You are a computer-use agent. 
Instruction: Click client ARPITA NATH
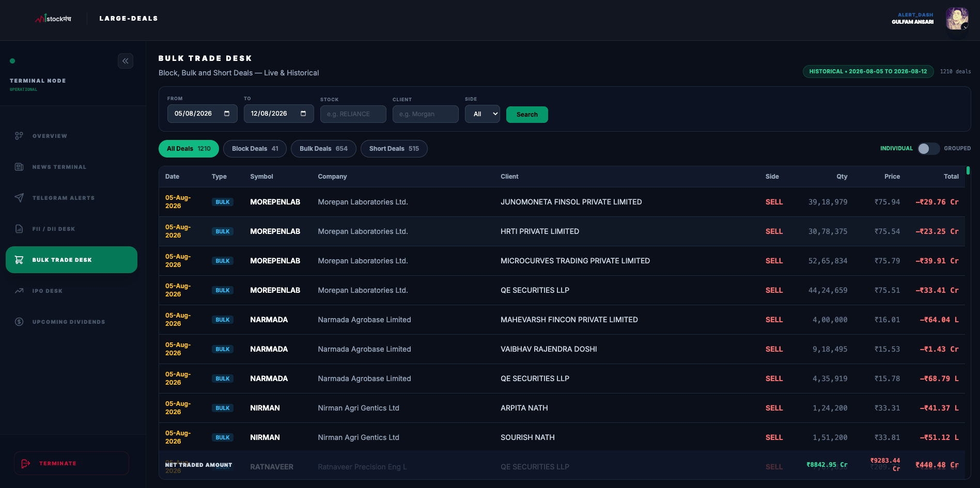524,408
